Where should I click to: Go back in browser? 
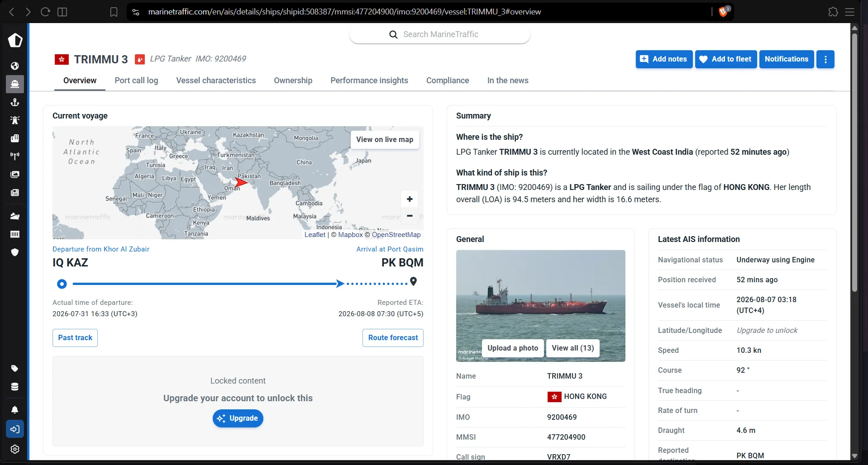tap(12, 12)
